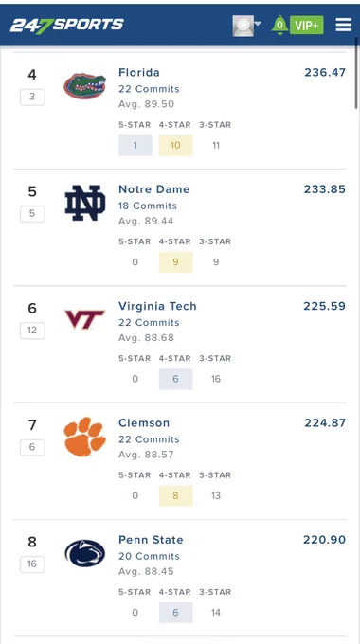Click the Clemson tiger paw logo

pos(84,437)
